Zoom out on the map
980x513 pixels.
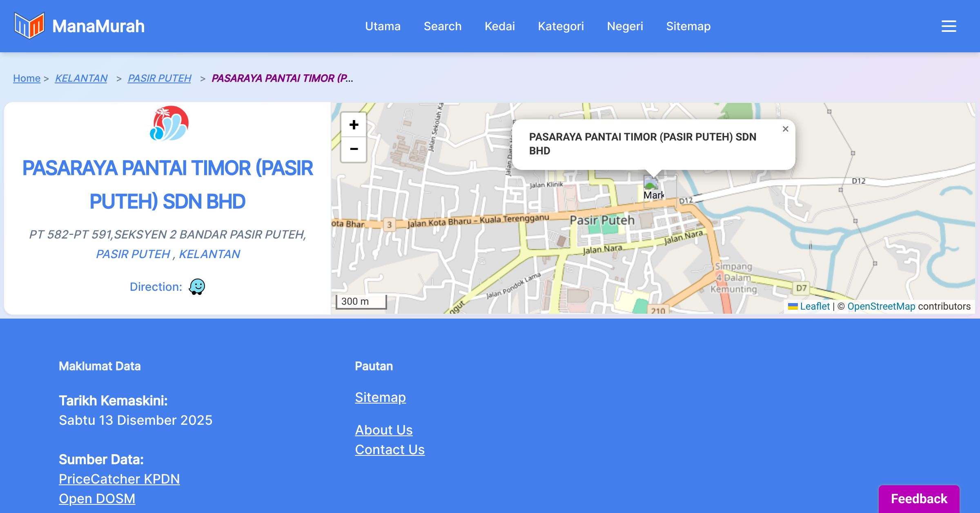[x=354, y=149]
